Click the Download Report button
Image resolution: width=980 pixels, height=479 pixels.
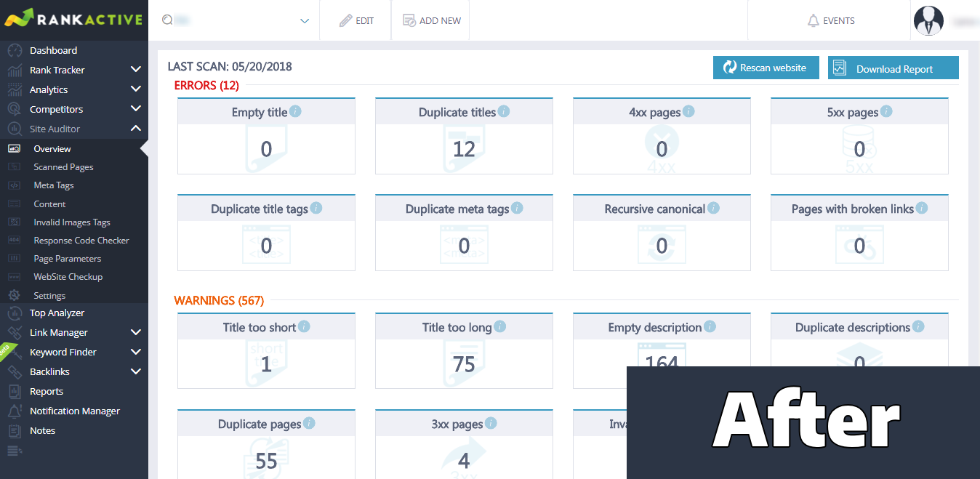tap(893, 68)
